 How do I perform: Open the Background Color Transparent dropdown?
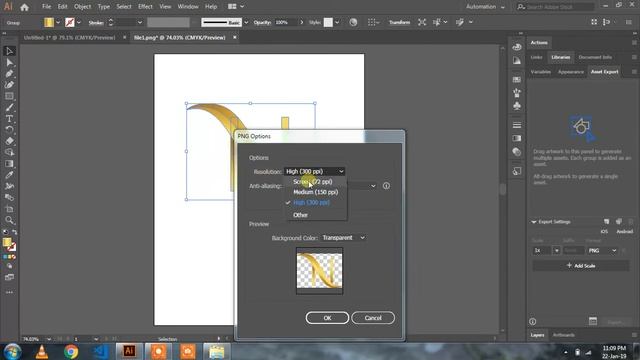343,238
